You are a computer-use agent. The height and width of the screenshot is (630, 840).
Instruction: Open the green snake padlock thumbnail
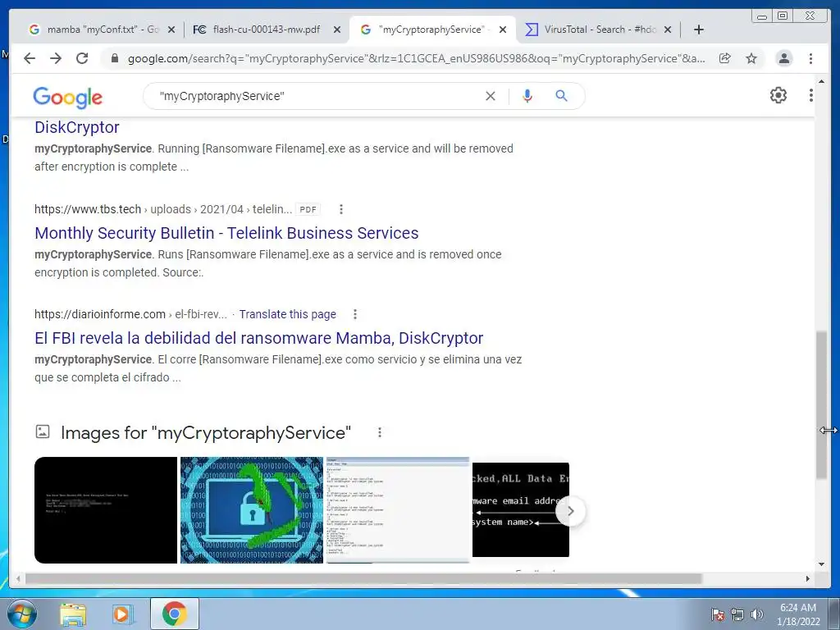coord(252,510)
